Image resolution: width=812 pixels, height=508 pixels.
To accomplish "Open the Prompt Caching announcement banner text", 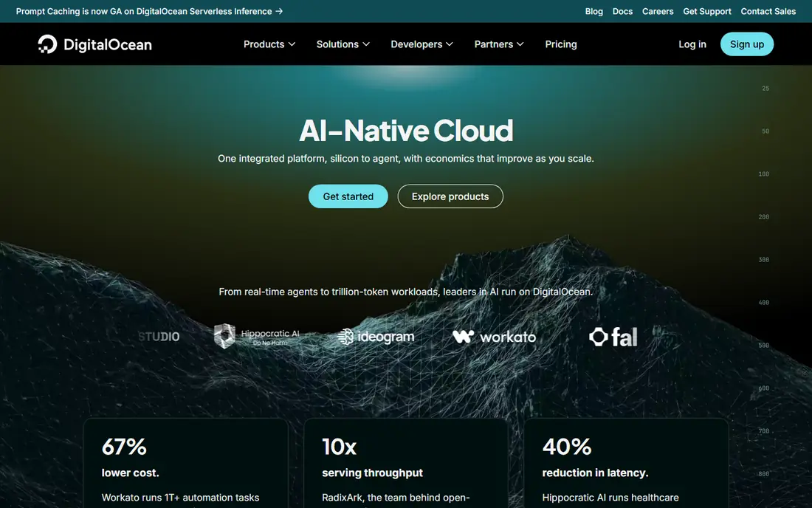I will pos(144,11).
